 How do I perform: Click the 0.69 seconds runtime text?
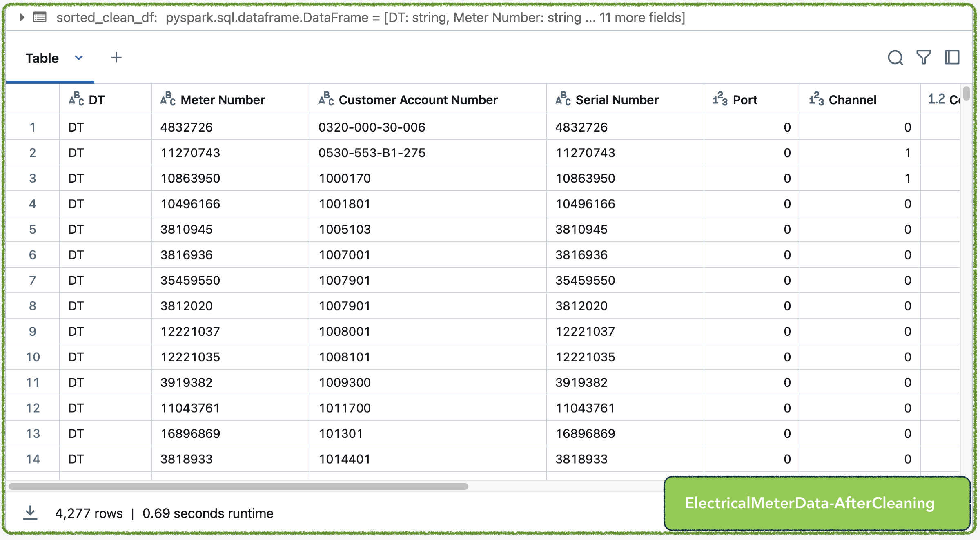point(208,513)
